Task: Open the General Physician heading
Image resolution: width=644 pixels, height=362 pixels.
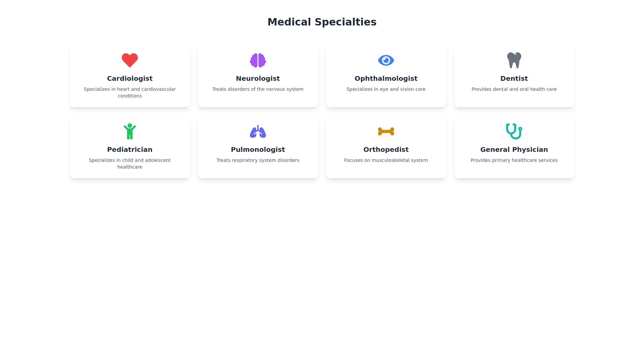Action: click(x=514, y=149)
